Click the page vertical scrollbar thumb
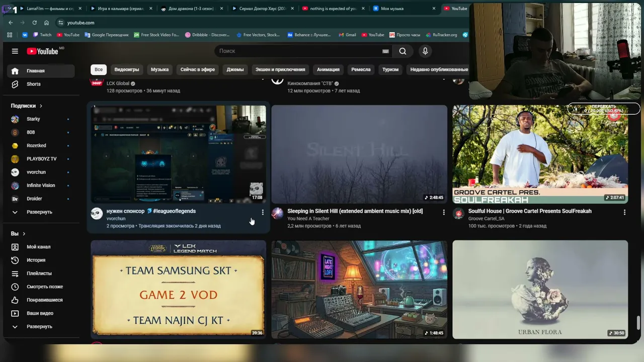 click(639, 323)
